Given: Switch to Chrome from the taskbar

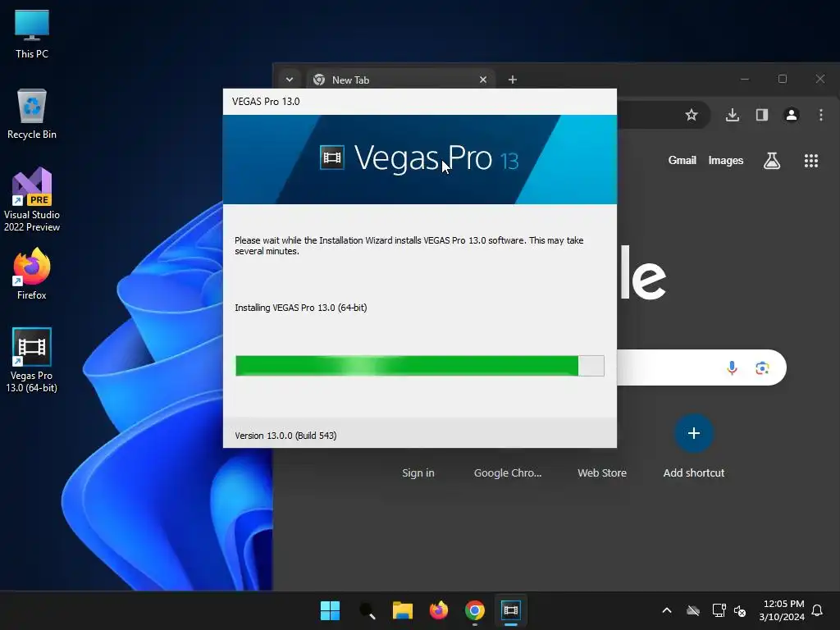Looking at the screenshot, I should [475, 610].
